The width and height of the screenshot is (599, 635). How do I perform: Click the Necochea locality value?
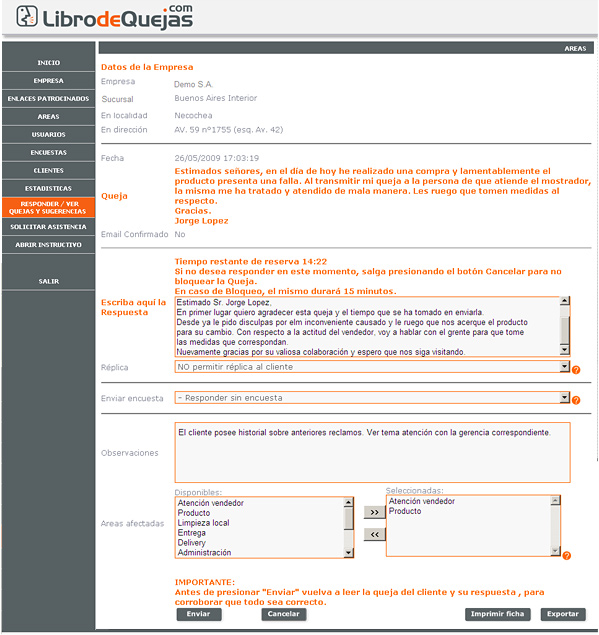(193, 115)
